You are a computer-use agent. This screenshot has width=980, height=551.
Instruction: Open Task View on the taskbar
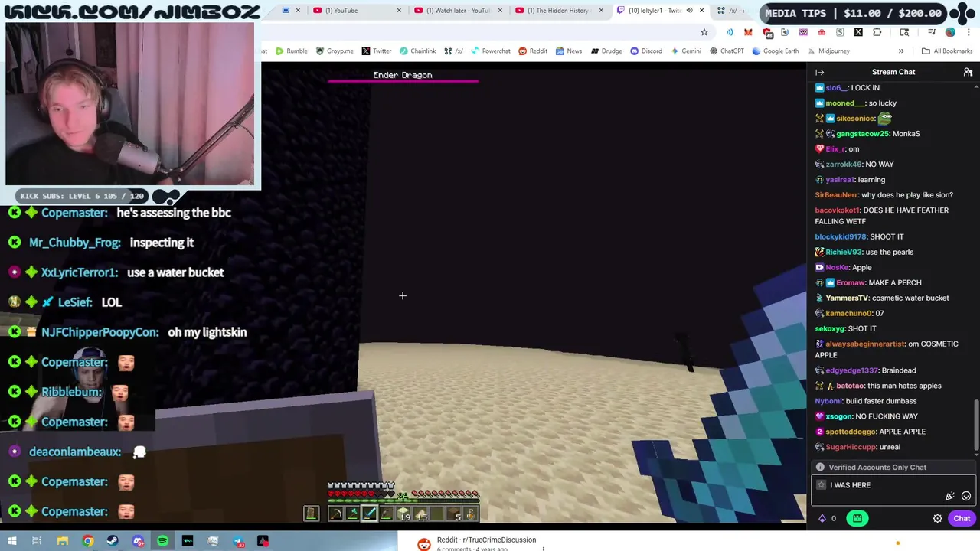pos(37,541)
